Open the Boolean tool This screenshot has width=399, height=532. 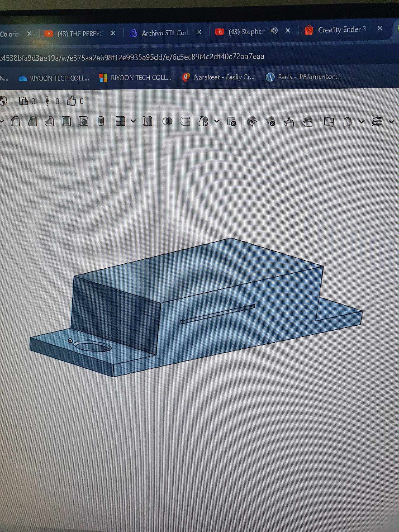click(167, 121)
